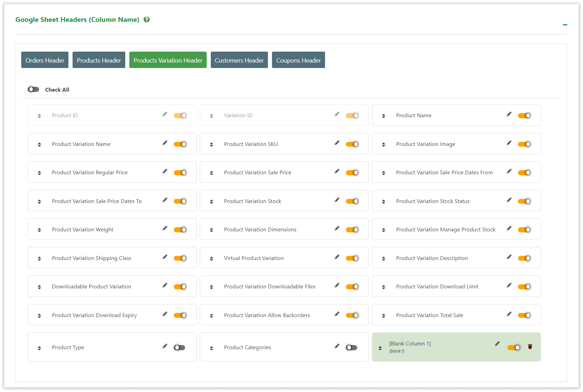This screenshot has height=392, width=583.
Task: Click the drag handle for Product Variation Weight
Action: pos(39,229)
